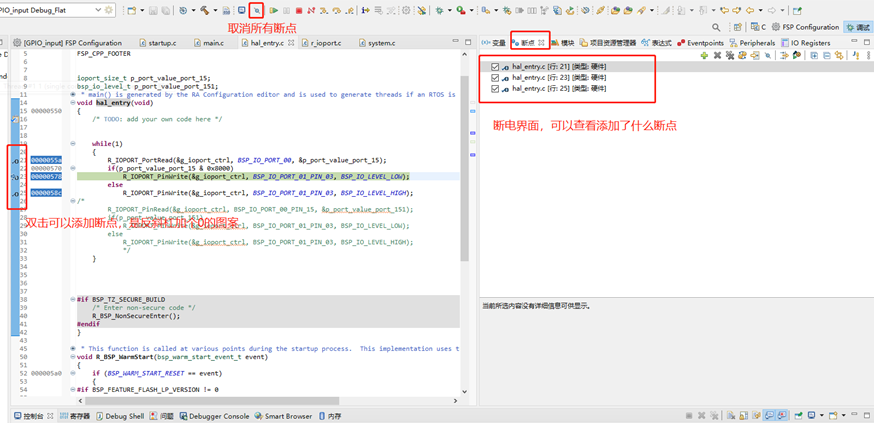Remove selected breakpoint X icon
Viewport: 874px width, 423px height.
pos(717,55)
